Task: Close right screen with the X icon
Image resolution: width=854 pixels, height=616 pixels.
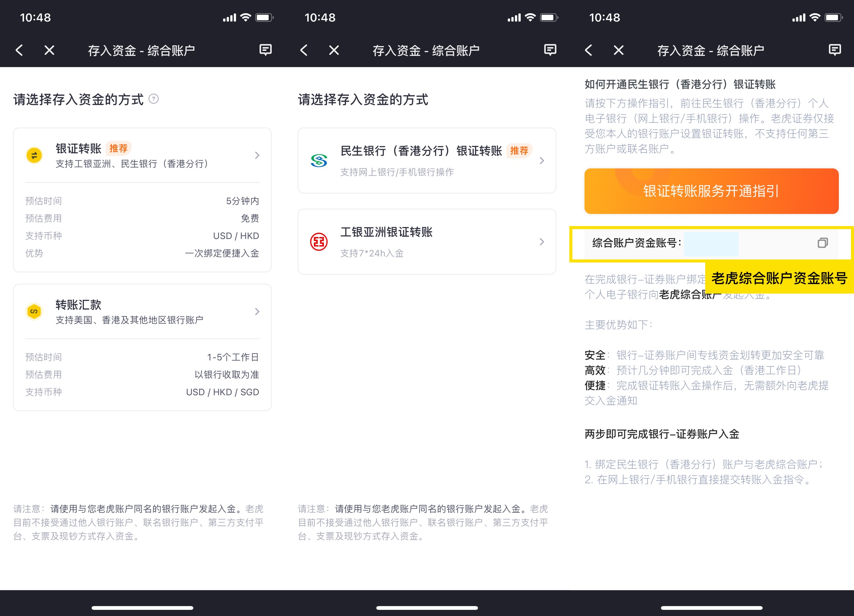Action: [619, 50]
